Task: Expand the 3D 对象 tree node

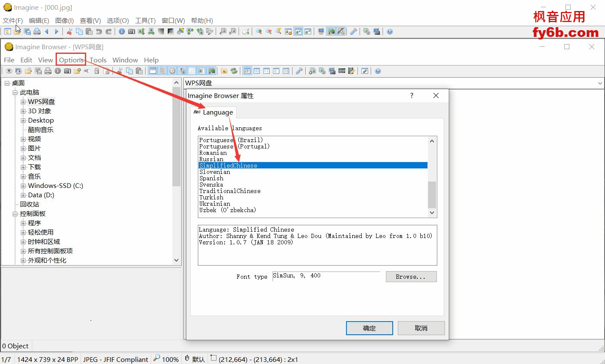Action: 23,111
